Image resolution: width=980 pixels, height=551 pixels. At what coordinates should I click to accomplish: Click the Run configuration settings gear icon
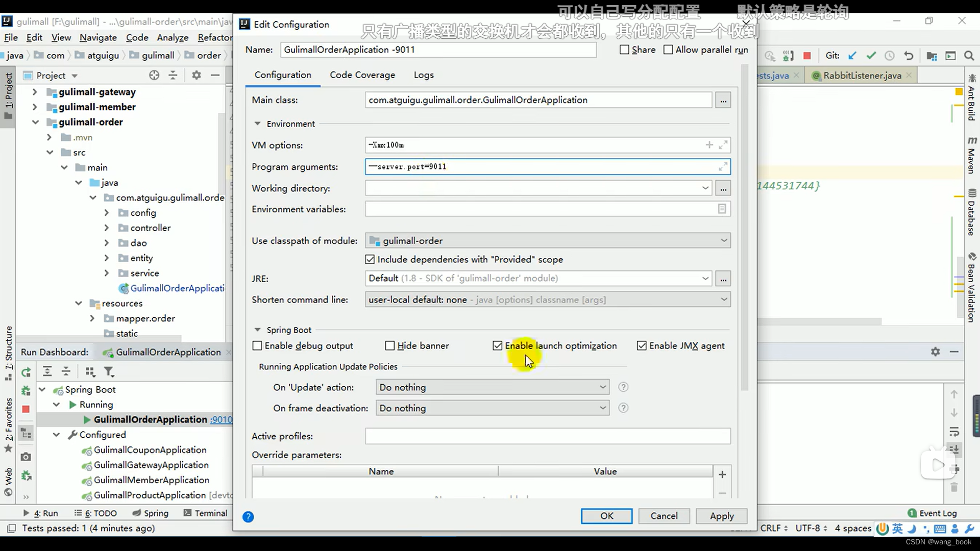point(935,351)
